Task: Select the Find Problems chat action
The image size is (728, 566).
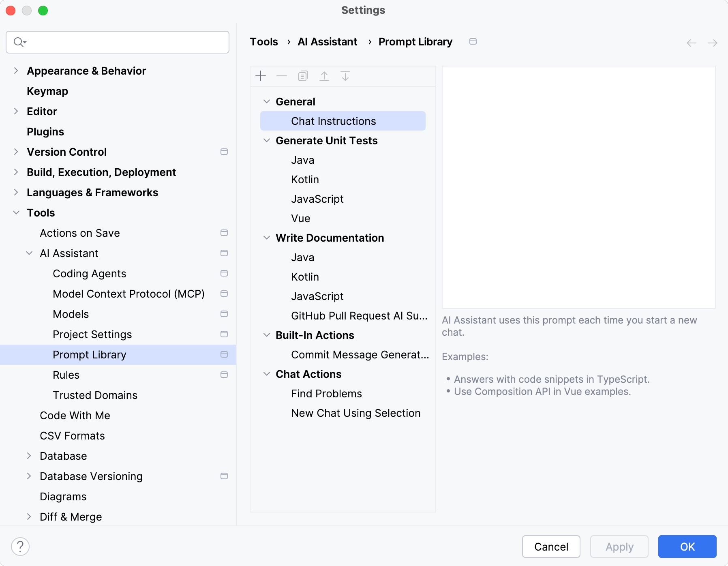Action: (x=326, y=394)
